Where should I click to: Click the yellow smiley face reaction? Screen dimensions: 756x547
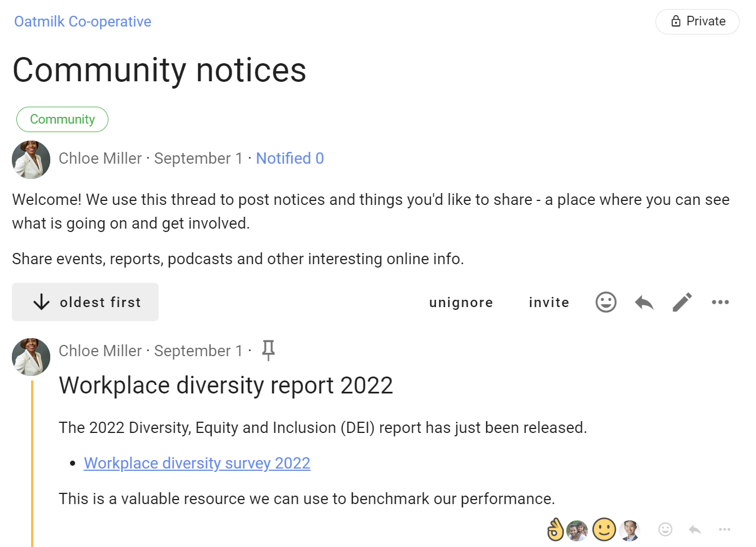(604, 530)
